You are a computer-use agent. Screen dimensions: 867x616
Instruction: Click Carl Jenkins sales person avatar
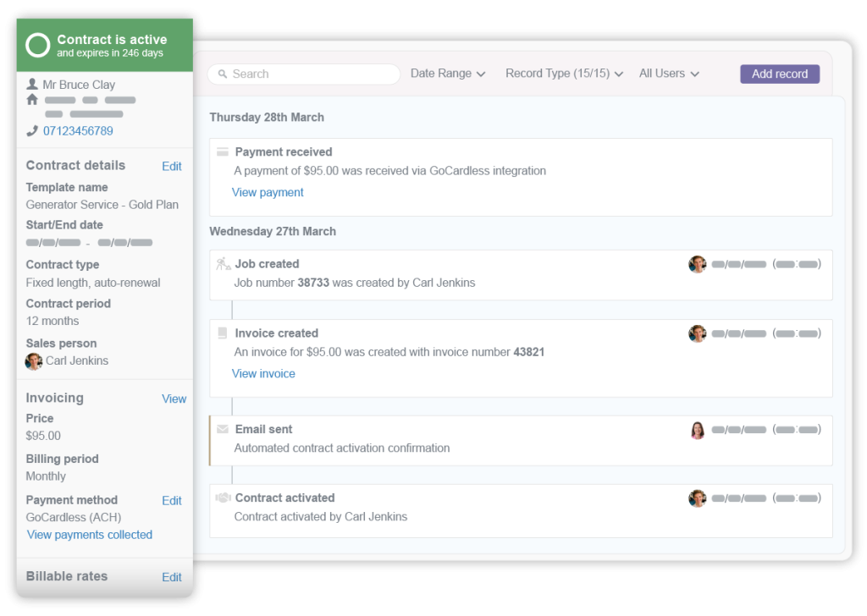pos(34,361)
